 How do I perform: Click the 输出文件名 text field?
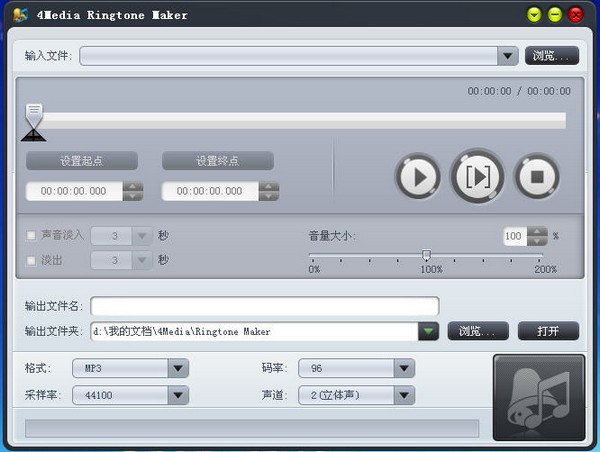point(265,306)
